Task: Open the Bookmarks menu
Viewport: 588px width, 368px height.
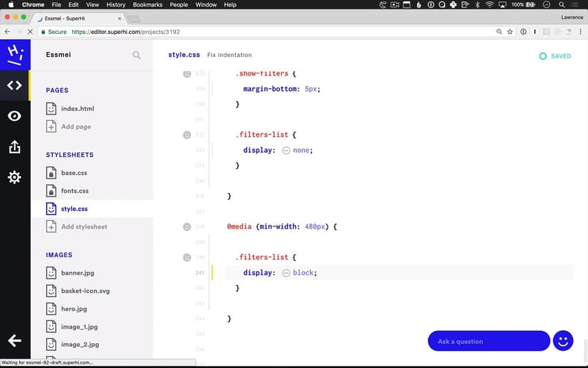Action: [x=148, y=5]
